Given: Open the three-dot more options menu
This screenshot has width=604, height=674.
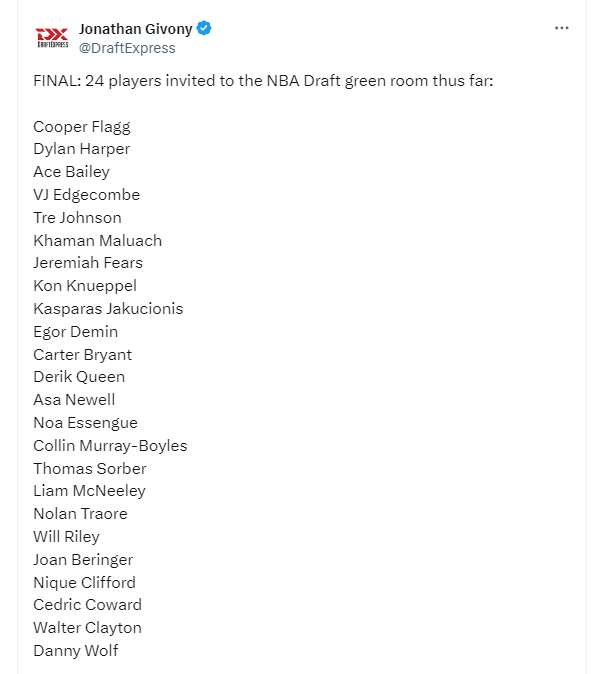Looking at the screenshot, I should [561, 28].
